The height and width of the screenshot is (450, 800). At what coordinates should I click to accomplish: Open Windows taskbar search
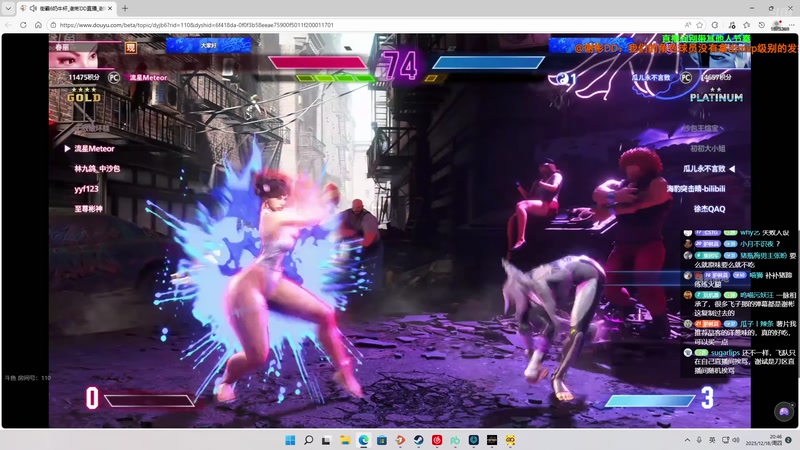pos(308,440)
